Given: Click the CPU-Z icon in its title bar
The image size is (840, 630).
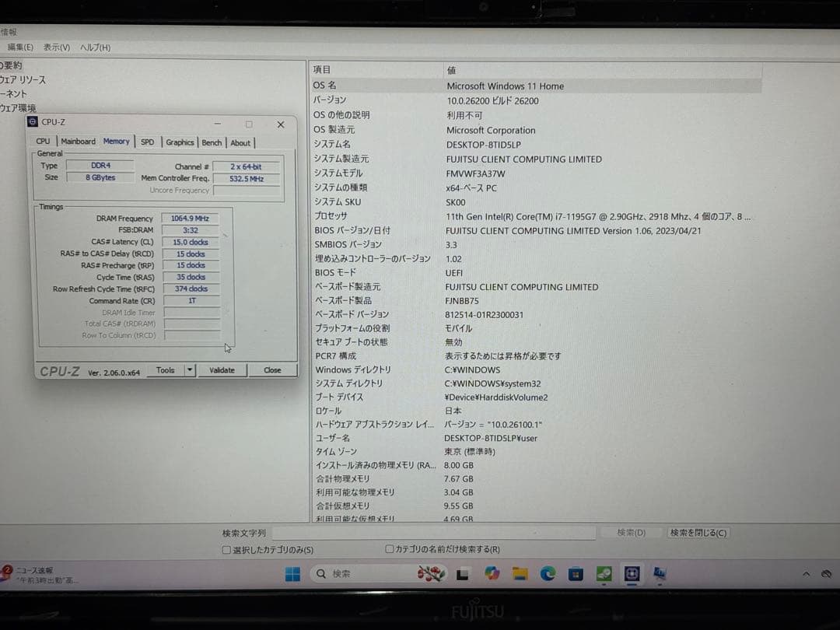Looking at the screenshot, I should 32,123.
